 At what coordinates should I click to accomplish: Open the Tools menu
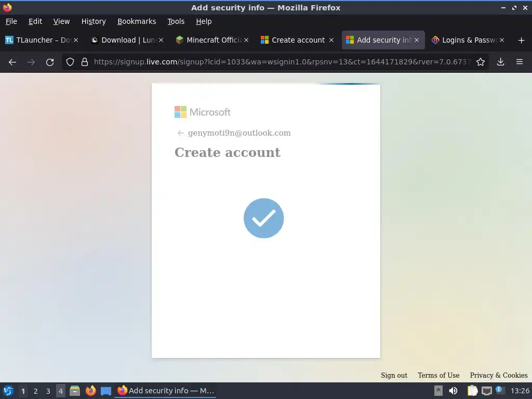click(x=176, y=21)
